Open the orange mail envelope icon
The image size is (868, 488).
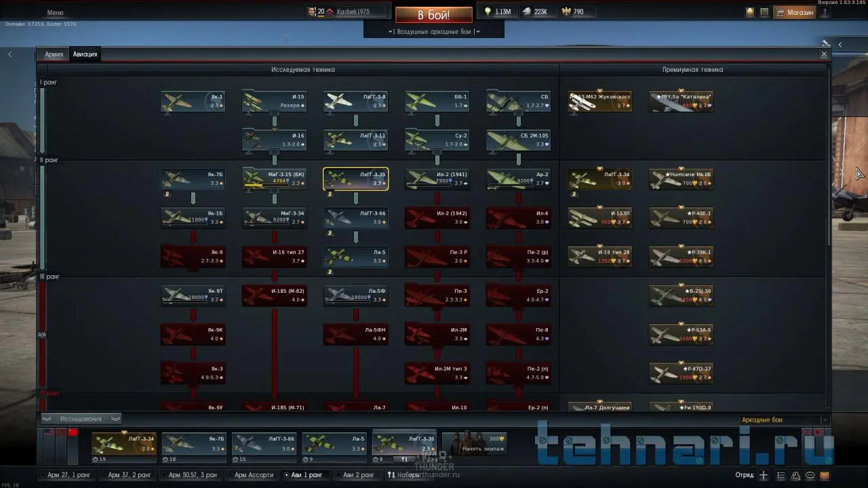(825, 475)
